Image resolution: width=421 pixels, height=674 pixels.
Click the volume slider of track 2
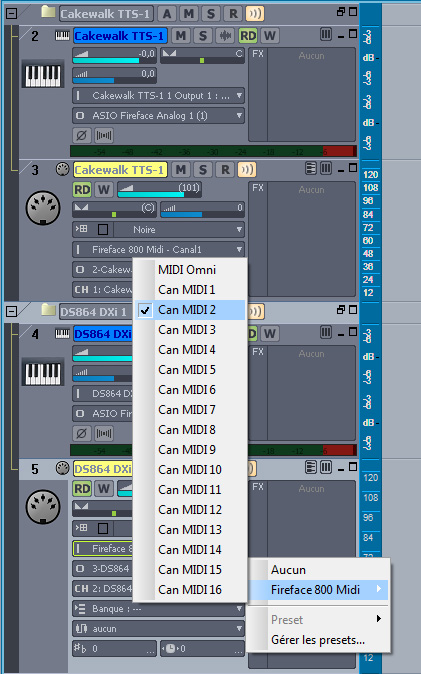(114, 56)
